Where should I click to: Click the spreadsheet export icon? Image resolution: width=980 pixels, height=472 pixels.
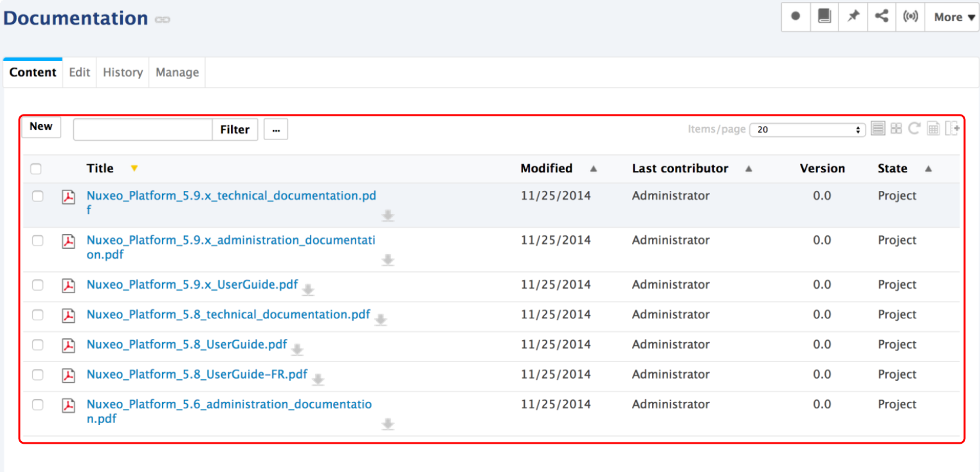(934, 129)
